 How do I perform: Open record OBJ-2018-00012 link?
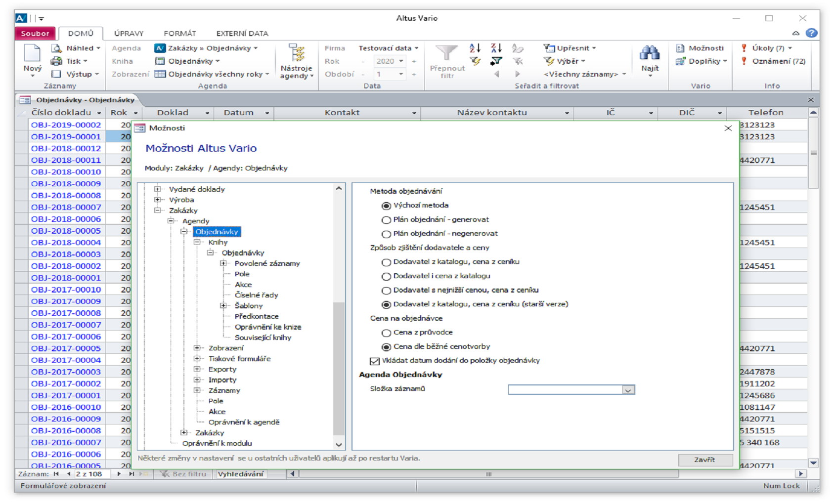pyautogui.click(x=66, y=148)
